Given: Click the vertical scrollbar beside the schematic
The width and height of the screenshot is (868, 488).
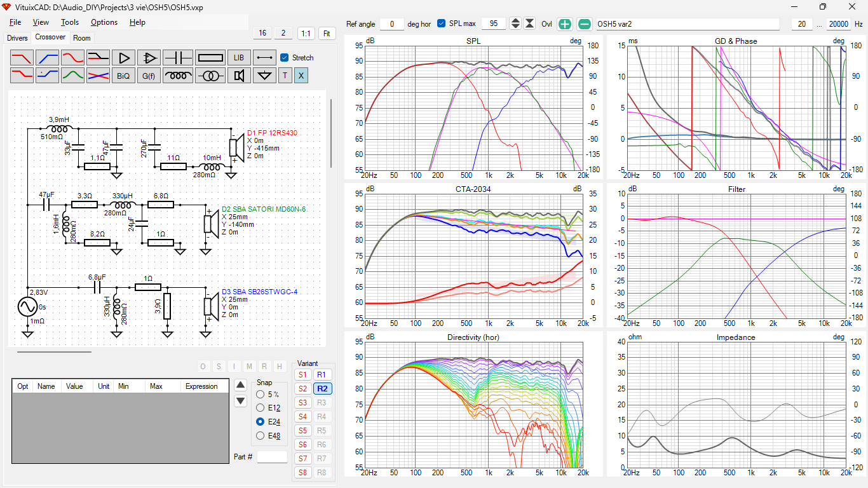Looking at the screenshot, I should point(330,133).
